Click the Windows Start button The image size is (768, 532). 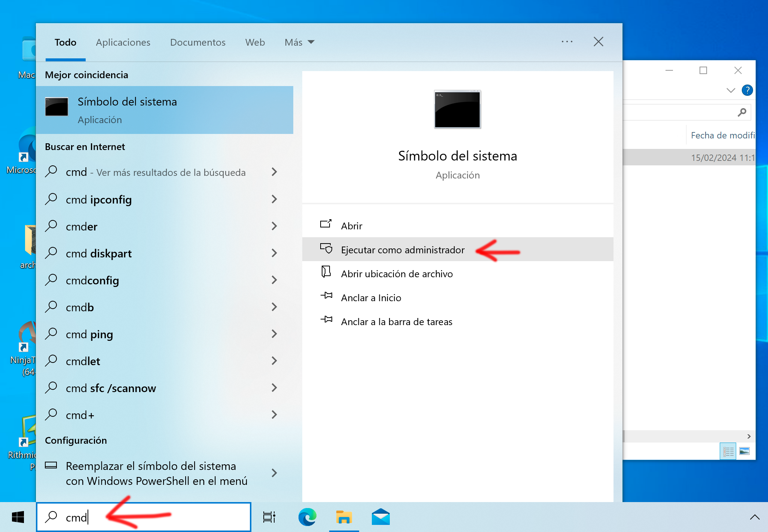tap(18, 517)
